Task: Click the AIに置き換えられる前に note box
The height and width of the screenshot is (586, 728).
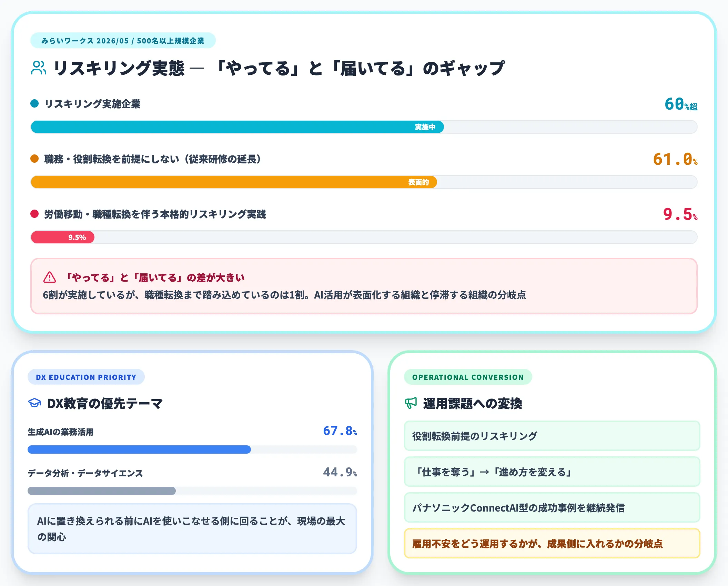Action: tap(192, 529)
